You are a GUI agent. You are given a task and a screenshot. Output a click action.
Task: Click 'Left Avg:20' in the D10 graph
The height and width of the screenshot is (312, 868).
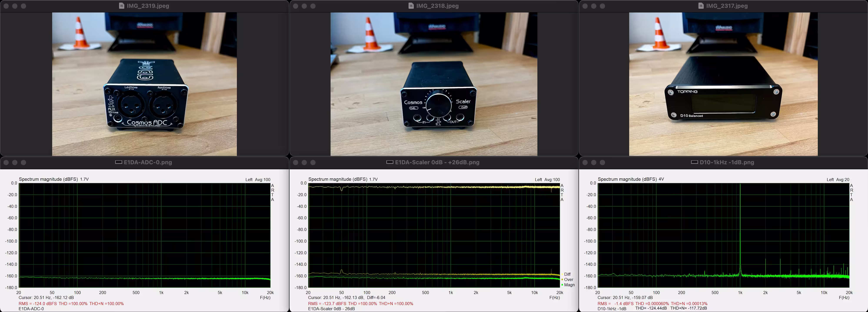tap(838, 180)
